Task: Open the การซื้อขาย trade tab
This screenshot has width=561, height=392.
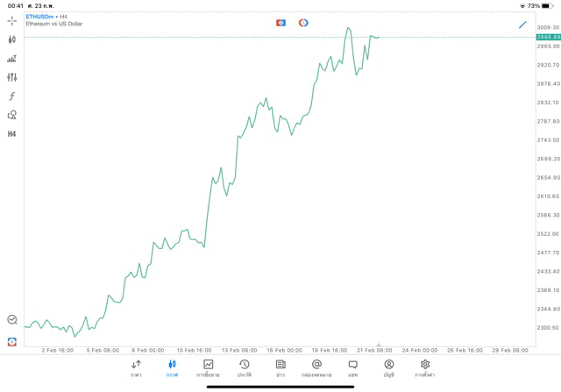Action: coord(208,368)
